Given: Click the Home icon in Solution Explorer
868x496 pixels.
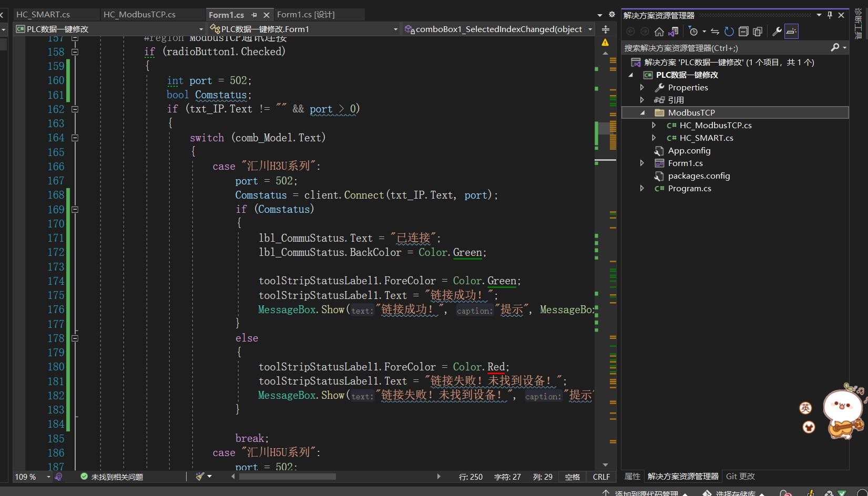Looking at the screenshot, I should 659,32.
